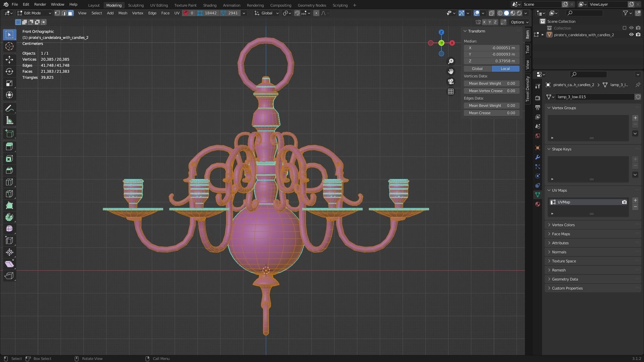Select the Shear tool
This screenshot has height=362, width=644.
click(9, 264)
